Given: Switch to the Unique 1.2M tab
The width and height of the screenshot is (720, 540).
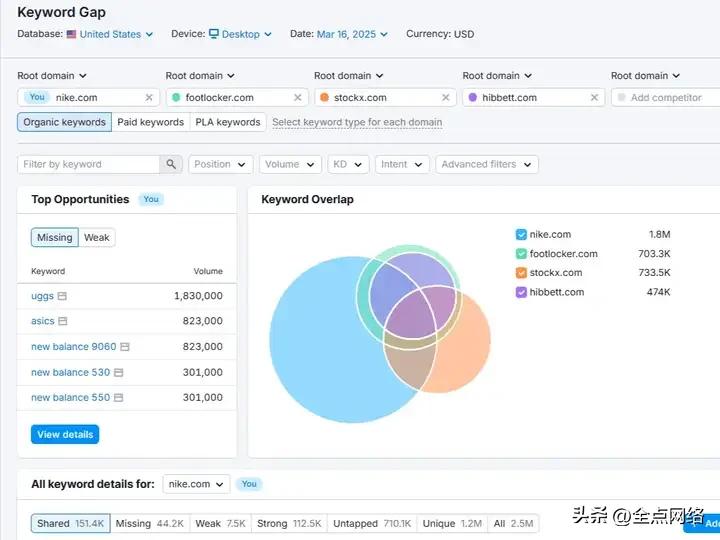Looking at the screenshot, I should click(452, 523).
